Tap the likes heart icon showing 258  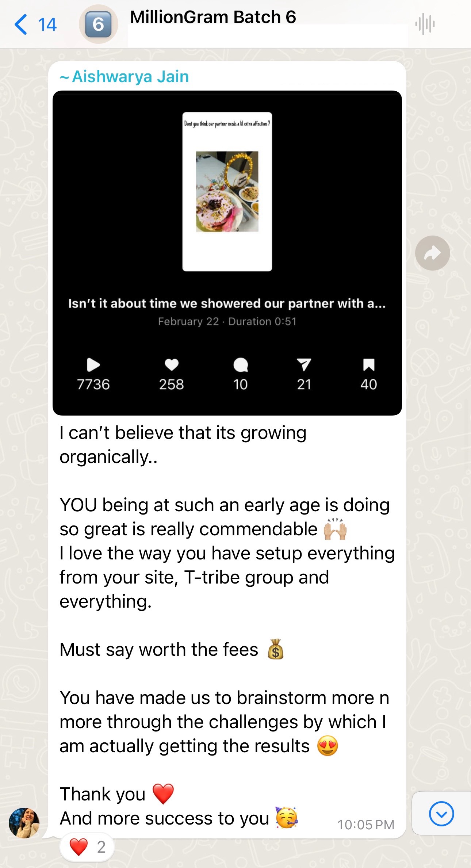(171, 365)
